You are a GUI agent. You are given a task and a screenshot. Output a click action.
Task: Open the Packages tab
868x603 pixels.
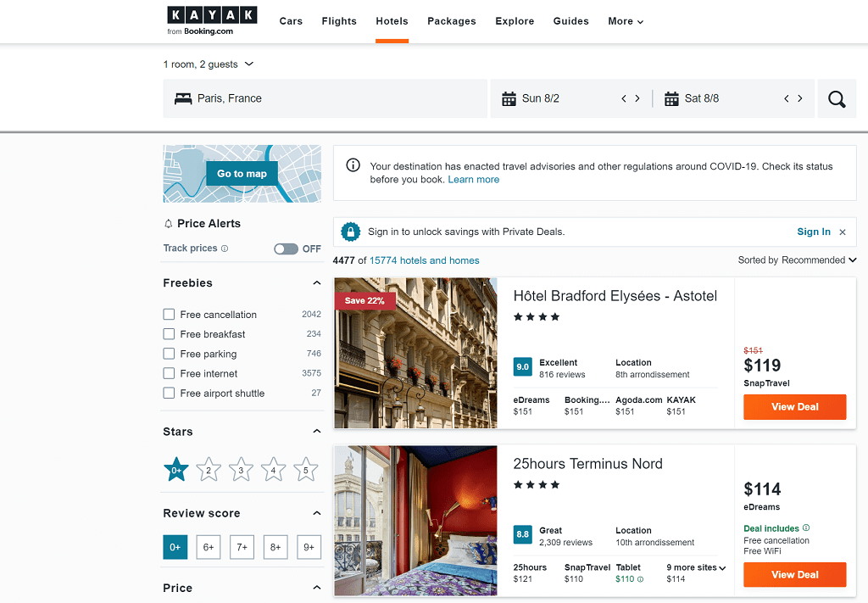(x=452, y=21)
